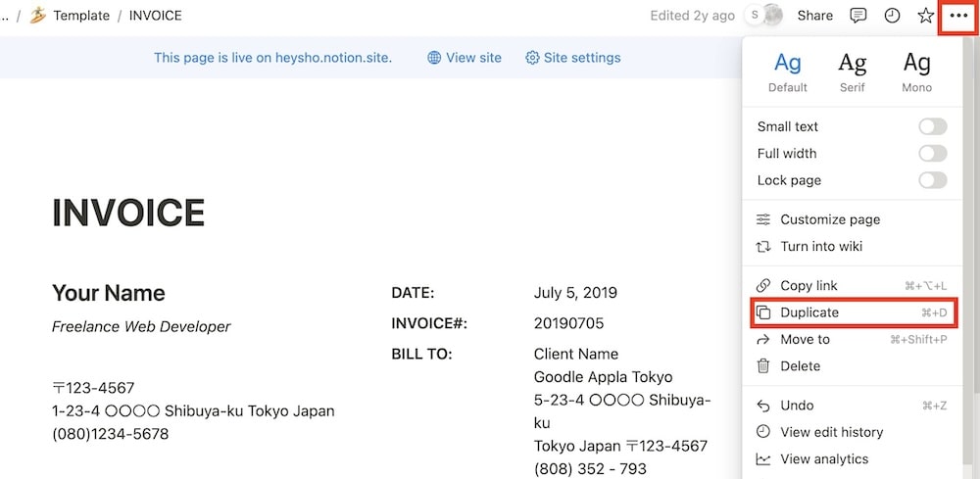Click the Share button
980x479 pixels.
(815, 16)
